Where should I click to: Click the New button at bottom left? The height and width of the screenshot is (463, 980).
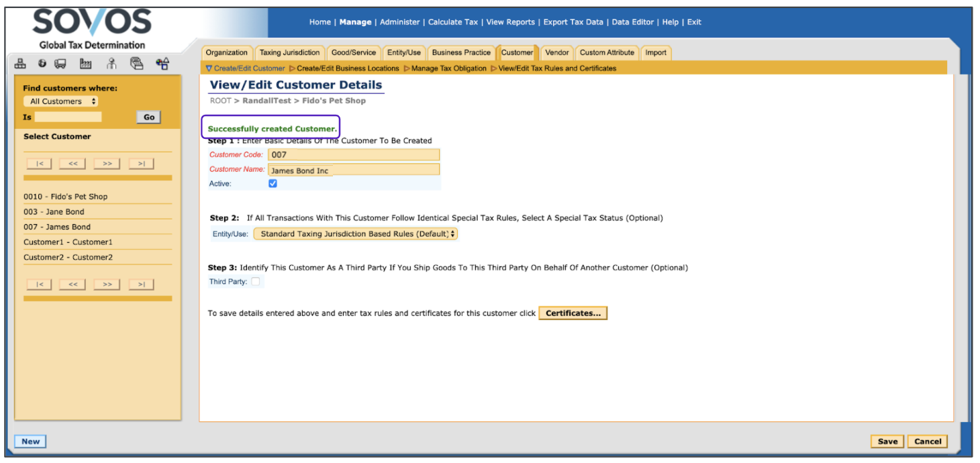coord(30,442)
